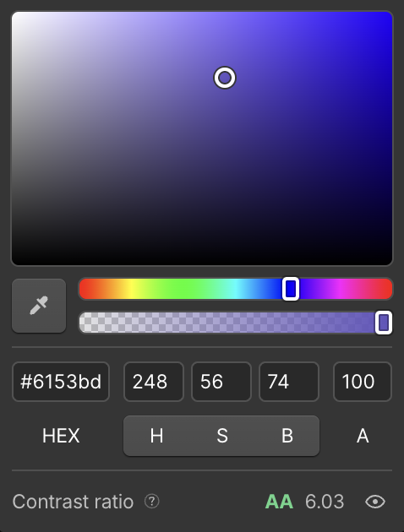Click the B brightness label
The height and width of the screenshot is (532, 404).
(x=287, y=436)
